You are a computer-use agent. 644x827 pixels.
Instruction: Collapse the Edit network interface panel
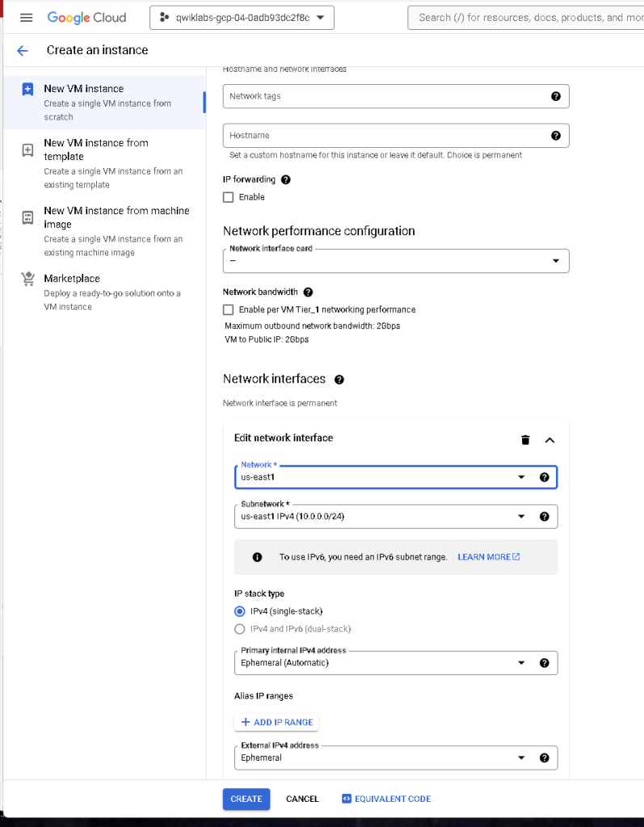pyautogui.click(x=549, y=440)
